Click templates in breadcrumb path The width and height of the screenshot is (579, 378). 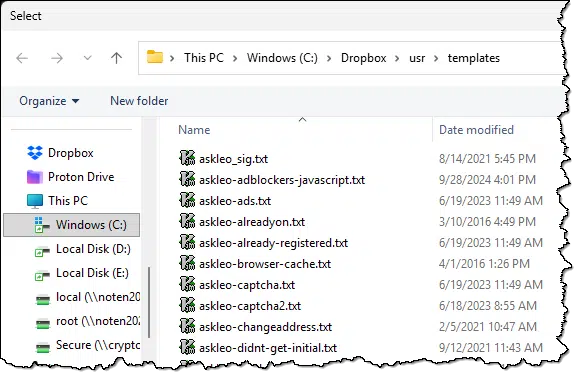point(474,58)
